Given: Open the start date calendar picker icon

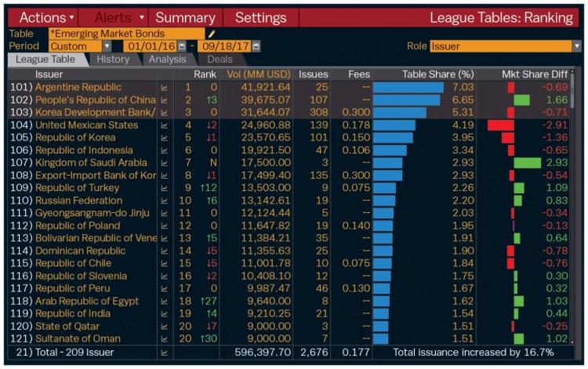Looking at the screenshot, I should pyautogui.click(x=182, y=46).
